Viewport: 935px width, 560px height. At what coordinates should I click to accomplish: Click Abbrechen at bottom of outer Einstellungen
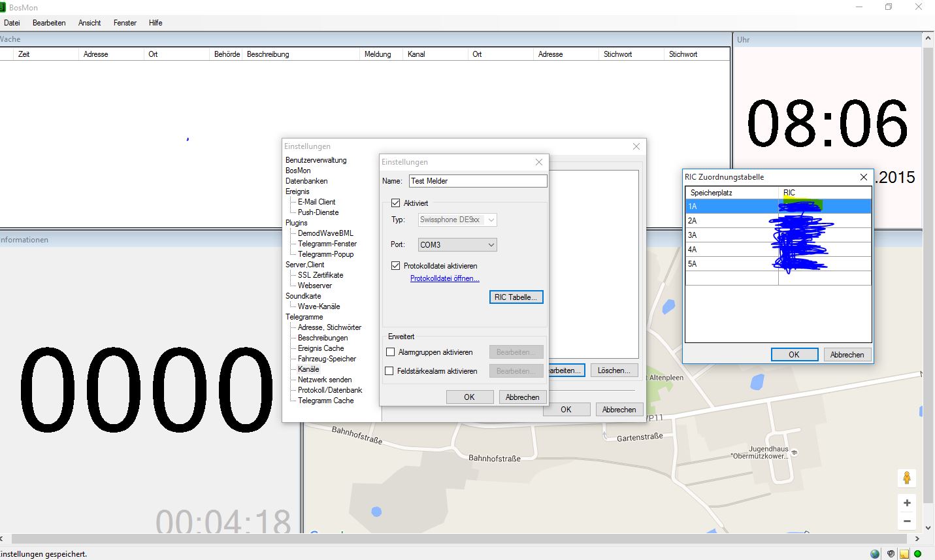point(619,410)
